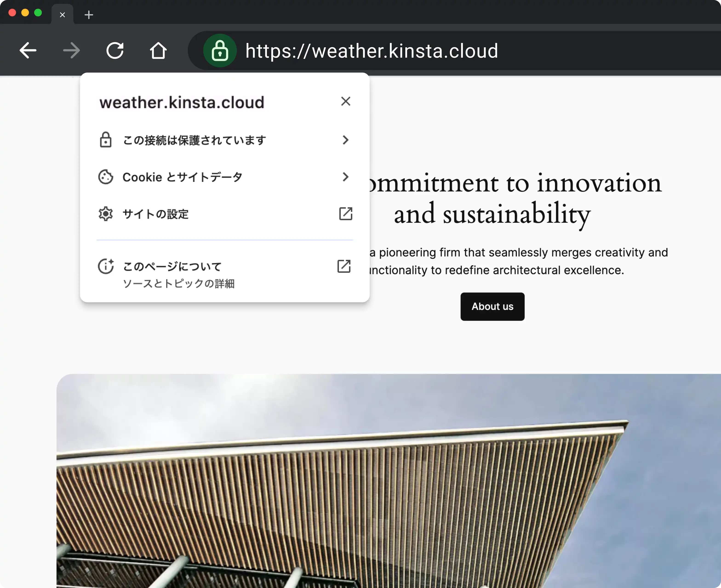Select the サイトの設定 menu entry
Image resolution: width=721 pixels, height=588 pixels.
tap(156, 214)
